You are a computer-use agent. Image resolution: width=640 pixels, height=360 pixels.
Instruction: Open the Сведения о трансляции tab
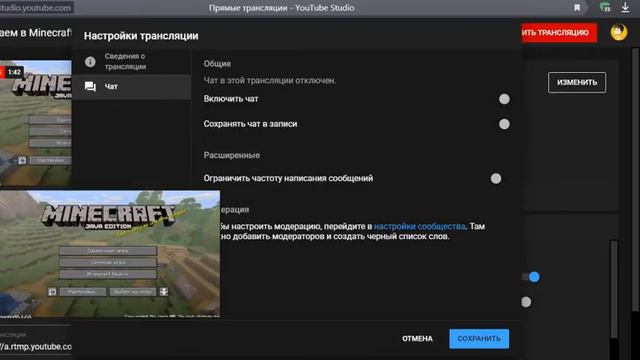[131, 62]
